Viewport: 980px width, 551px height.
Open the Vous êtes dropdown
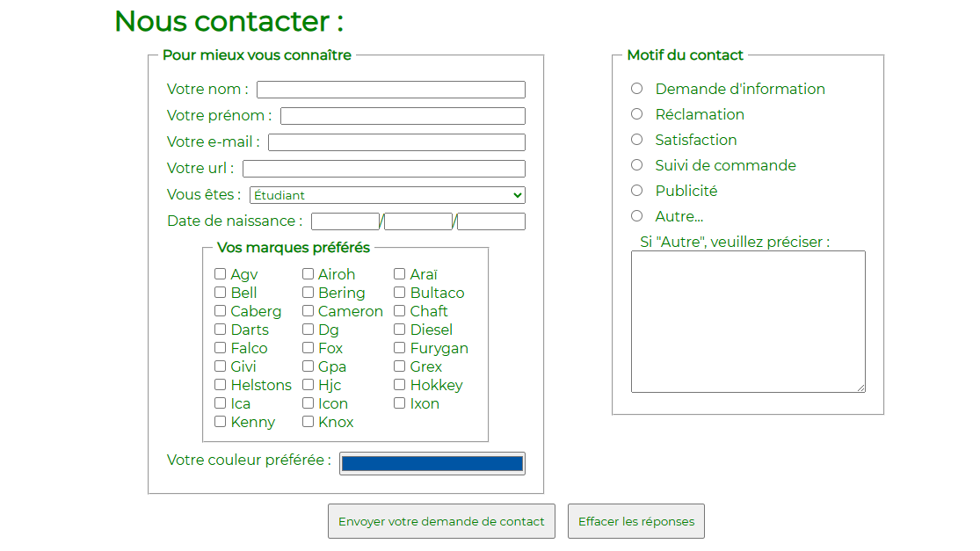[387, 194]
